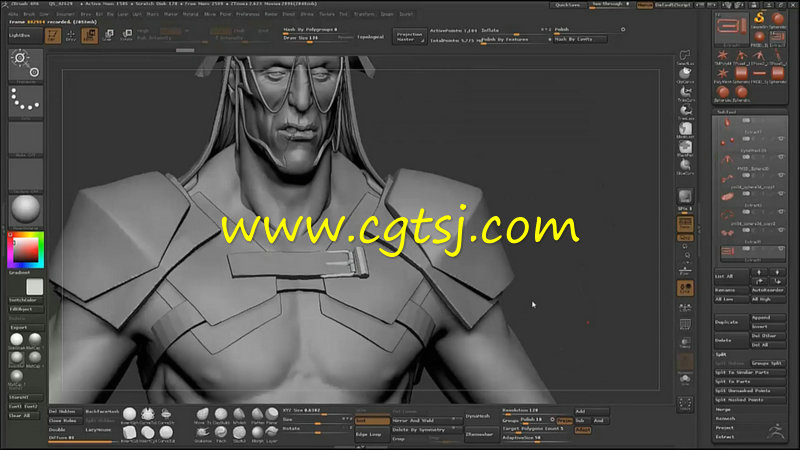Click the QuickSave button
This screenshot has width=800, height=450.
[x=567, y=5]
